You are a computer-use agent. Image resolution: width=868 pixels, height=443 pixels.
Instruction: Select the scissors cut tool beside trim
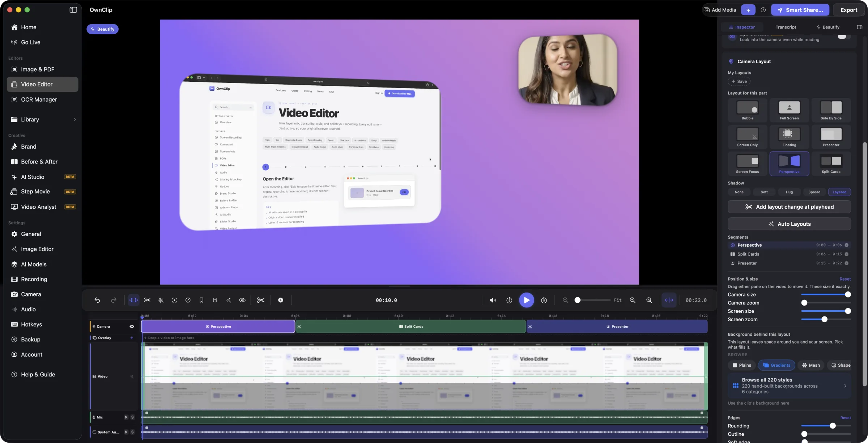147,300
